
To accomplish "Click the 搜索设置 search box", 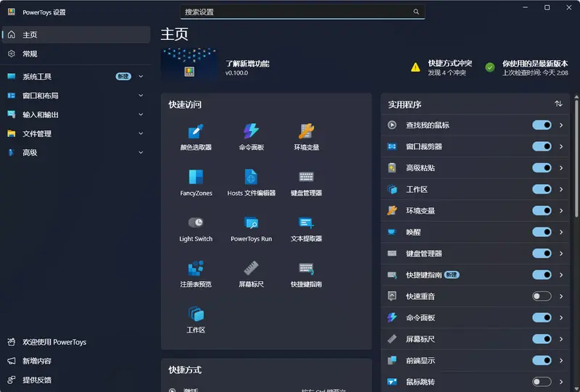I will point(302,12).
